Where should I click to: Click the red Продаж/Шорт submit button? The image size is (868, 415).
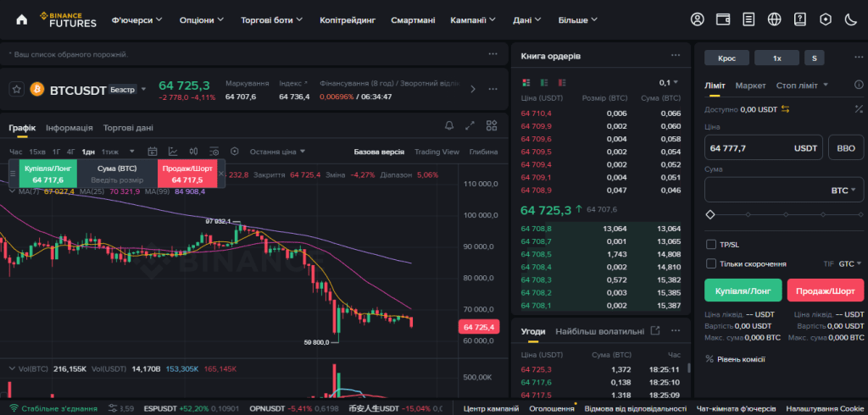point(826,290)
